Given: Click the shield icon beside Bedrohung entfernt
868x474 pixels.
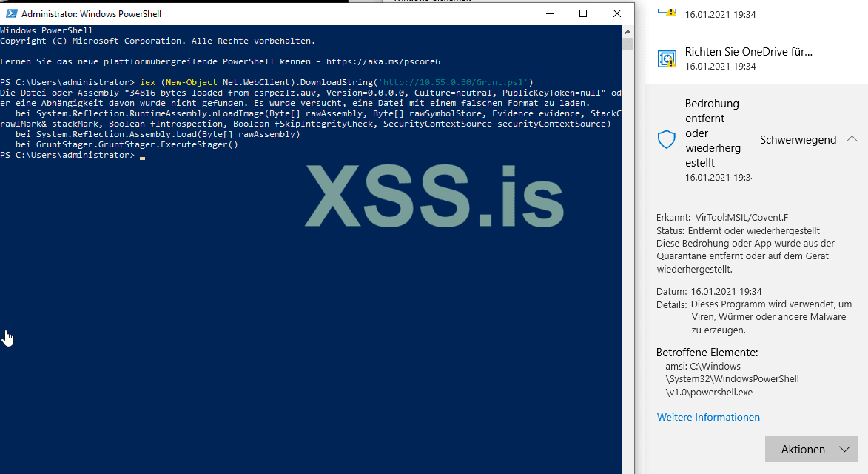Looking at the screenshot, I should [666, 139].
